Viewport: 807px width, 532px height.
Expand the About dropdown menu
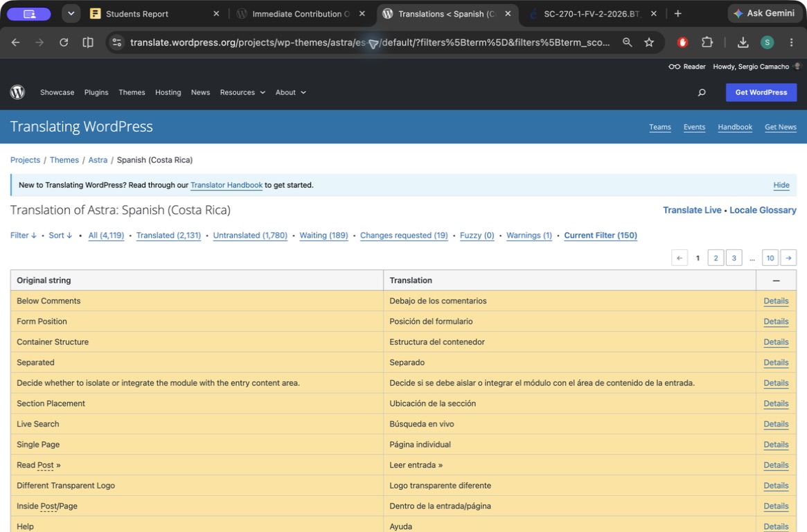(290, 93)
